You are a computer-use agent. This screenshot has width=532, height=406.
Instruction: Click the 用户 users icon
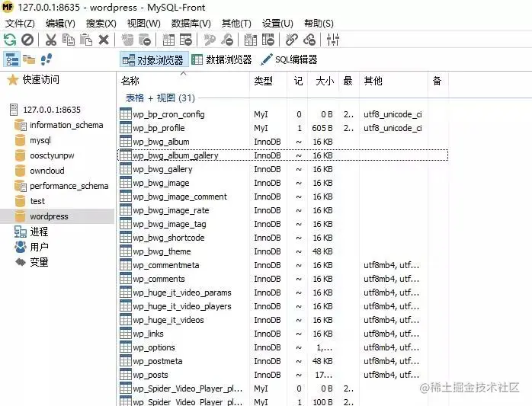21,247
